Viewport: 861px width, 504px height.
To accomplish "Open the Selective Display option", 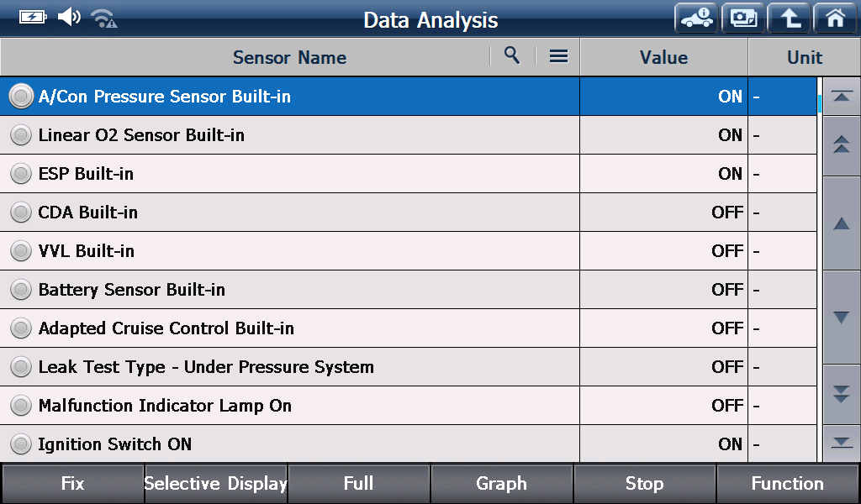I will [x=216, y=484].
